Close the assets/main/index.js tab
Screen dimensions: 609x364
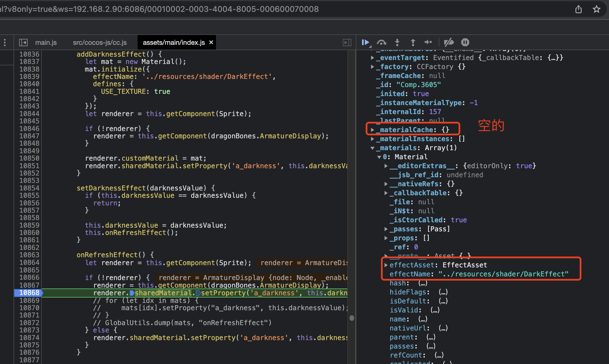click(211, 42)
